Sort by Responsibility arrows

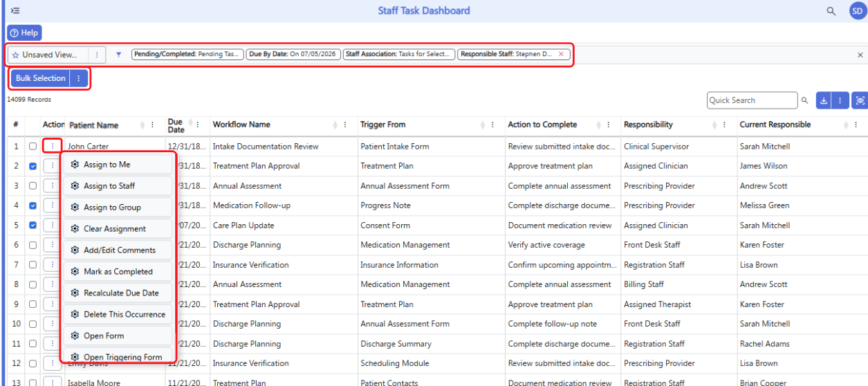pos(714,125)
